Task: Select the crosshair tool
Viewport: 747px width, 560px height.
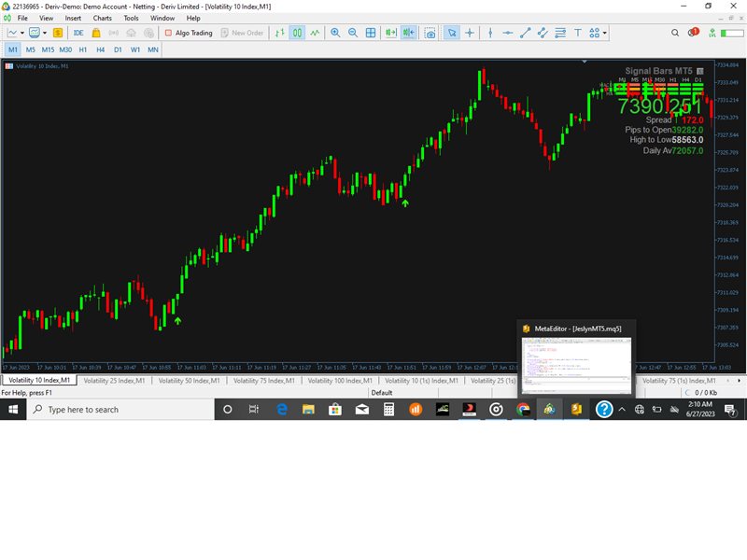Action: point(470,33)
